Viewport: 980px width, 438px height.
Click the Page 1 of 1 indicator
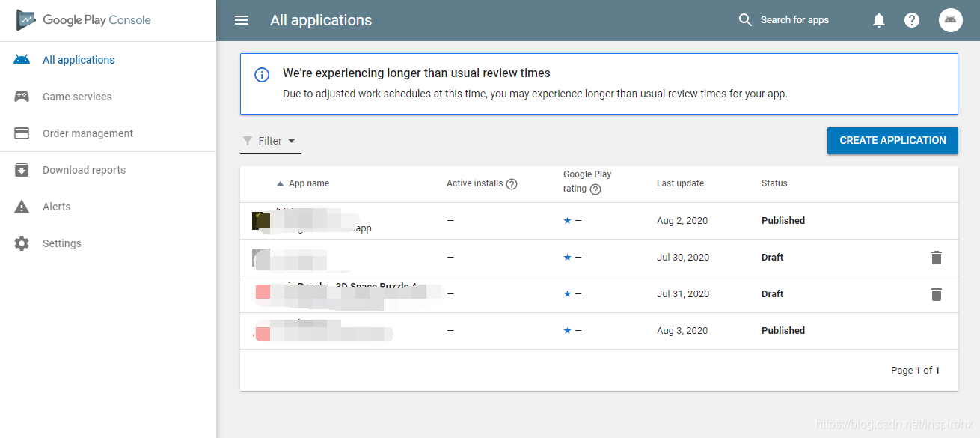(915, 371)
